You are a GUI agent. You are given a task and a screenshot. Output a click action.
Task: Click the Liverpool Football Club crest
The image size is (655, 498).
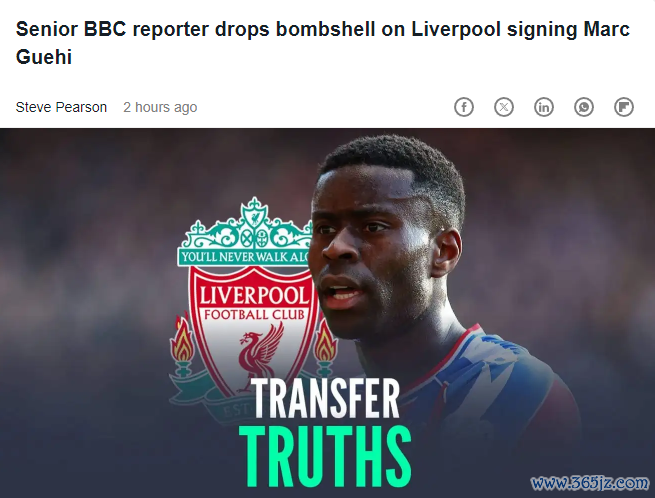(x=244, y=305)
